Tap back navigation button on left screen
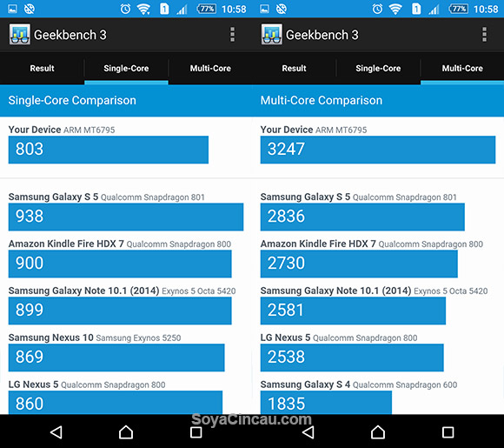Screen dimensions: 504x448 click(x=56, y=432)
